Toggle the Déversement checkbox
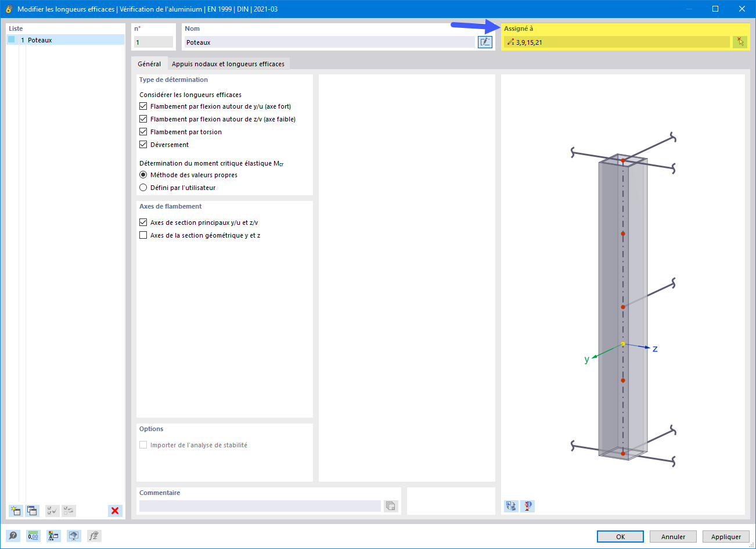The width and height of the screenshot is (756, 549). pyautogui.click(x=143, y=145)
